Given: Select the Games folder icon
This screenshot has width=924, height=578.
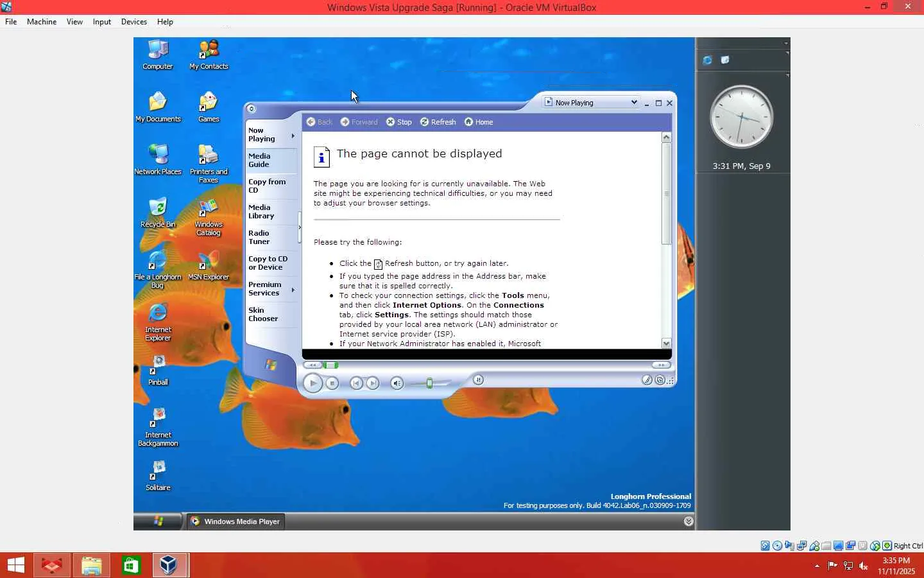Looking at the screenshot, I should pyautogui.click(x=209, y=107).
